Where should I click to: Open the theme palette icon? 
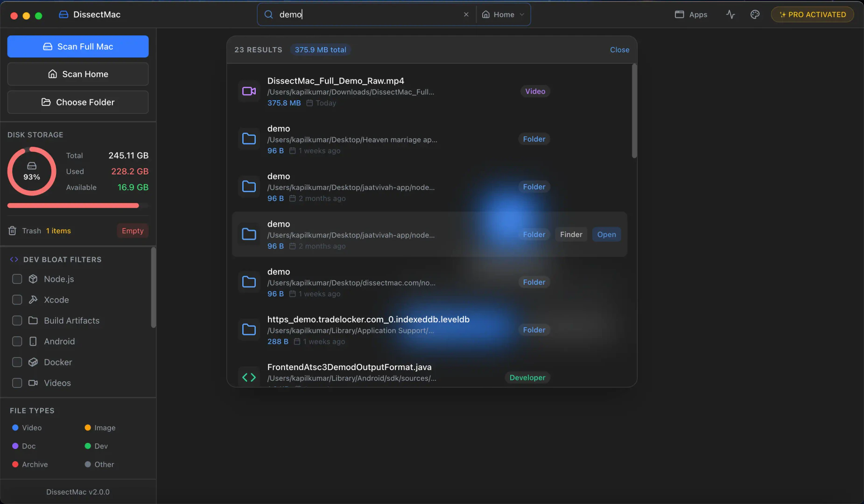click(755, 14)
